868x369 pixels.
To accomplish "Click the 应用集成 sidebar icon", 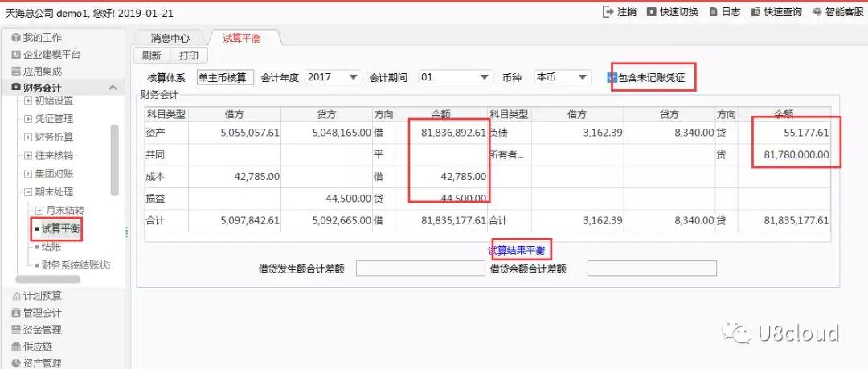I will pos(16,72).
